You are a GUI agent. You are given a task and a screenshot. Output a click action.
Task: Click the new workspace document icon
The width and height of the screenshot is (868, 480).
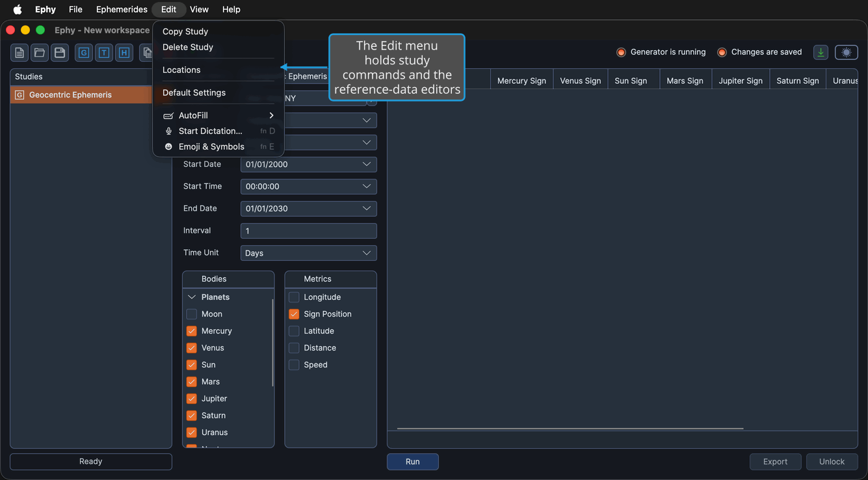point(20,53)
